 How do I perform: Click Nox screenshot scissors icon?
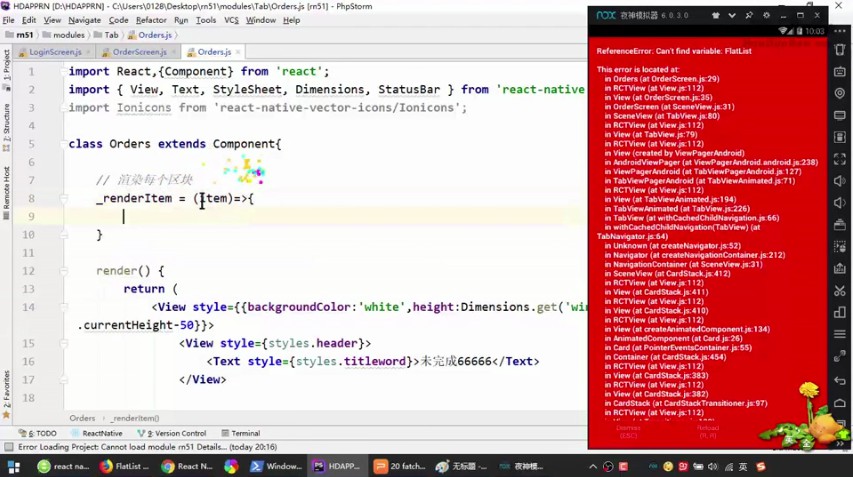[839, 290]
